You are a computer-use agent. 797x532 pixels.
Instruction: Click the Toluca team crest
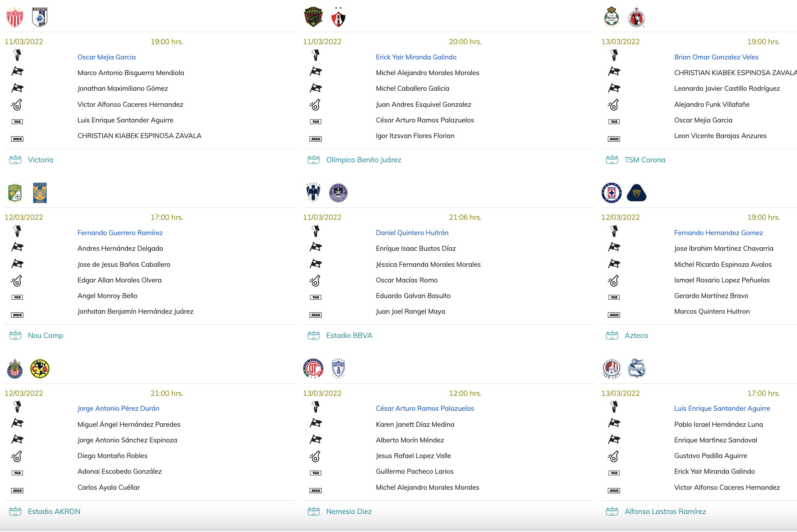point(313,369)
